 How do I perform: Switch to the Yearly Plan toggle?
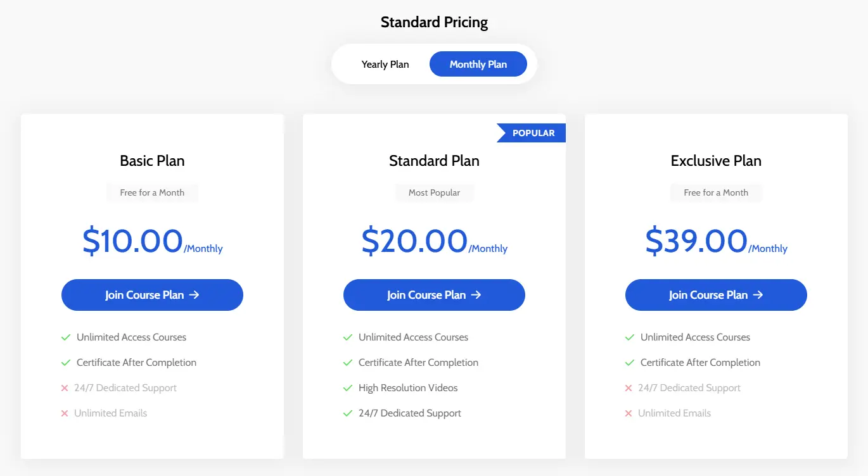(x=385, y=65)
